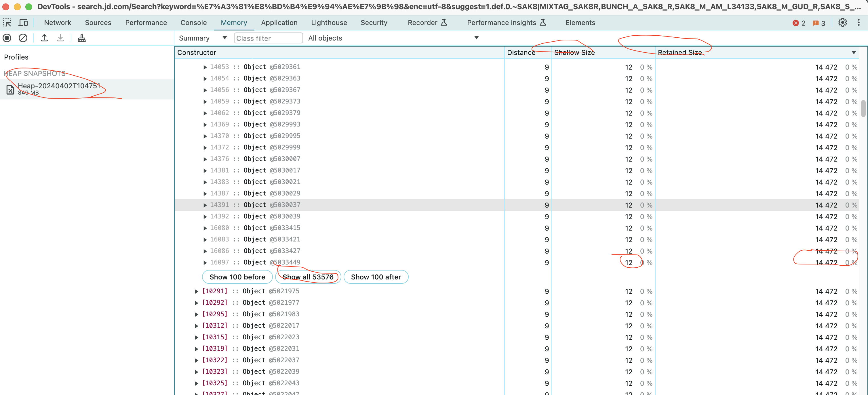This screenshot has height=395, width=868.
Task: Select the Application tab
Action: pyautogui.click(x=279, y=22)
